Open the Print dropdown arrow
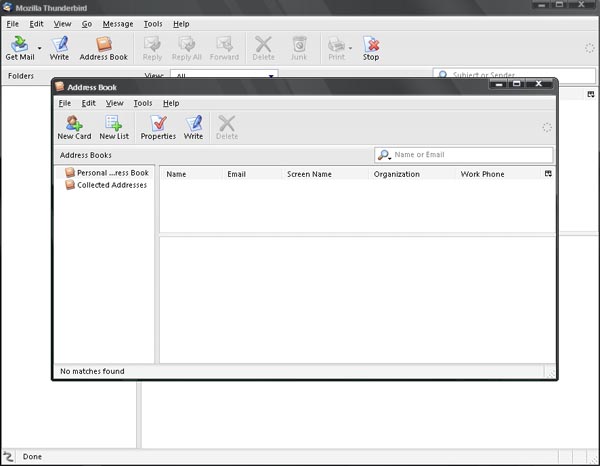The height and width of the screenshot is (466, 600). click(350, 48)
